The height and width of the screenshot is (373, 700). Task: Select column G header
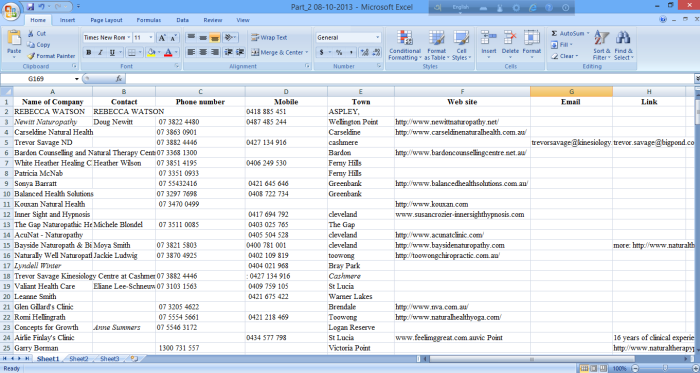(571, 91)
